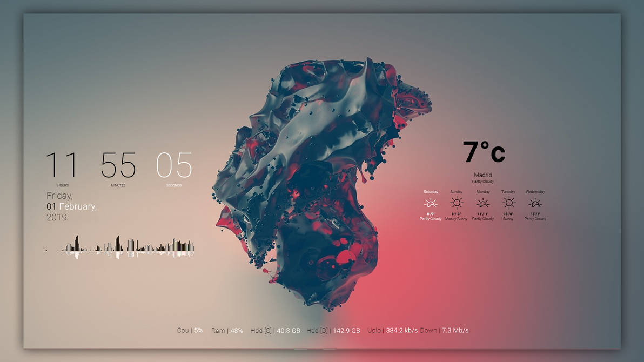Click the clock seconds digits 05
644x362 pixels.
click(174, 165)
